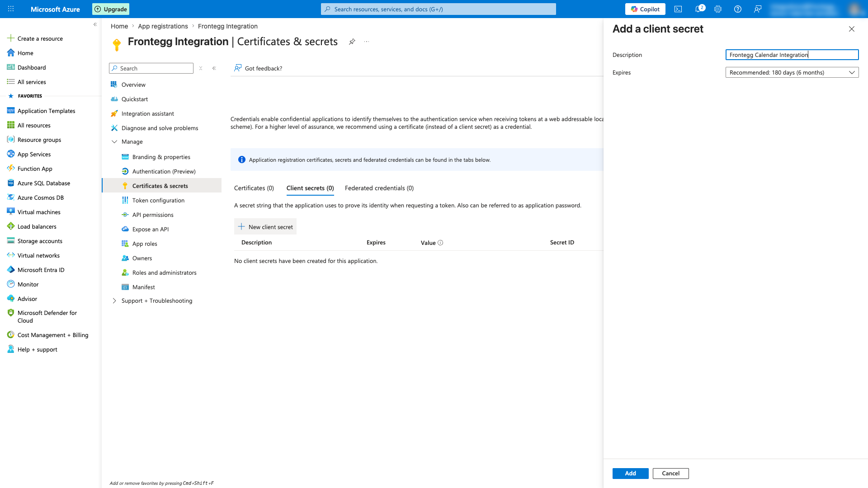Click the Azure Cosmos DB icon
Screen dimensions: 868x488
(11, 197)
